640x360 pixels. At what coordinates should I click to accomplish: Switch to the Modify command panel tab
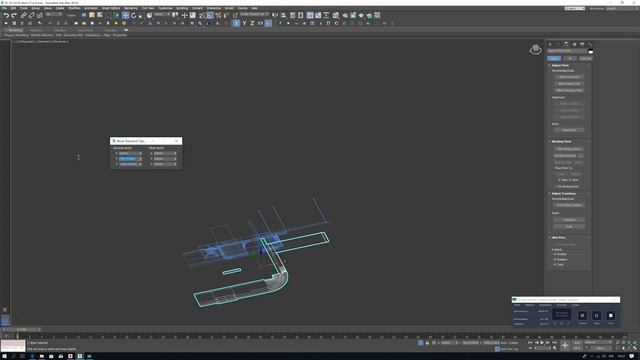pyautogui.click(x=558, y=44)
